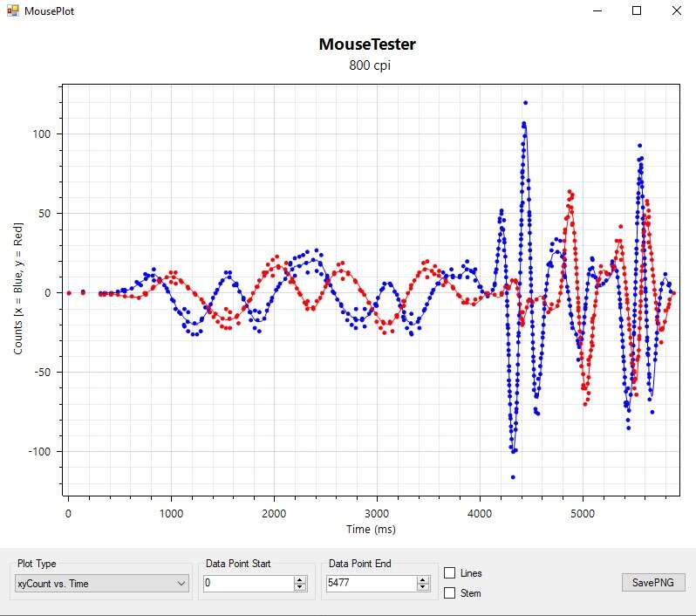Click the Data Point Start input field

coord(248,583)
